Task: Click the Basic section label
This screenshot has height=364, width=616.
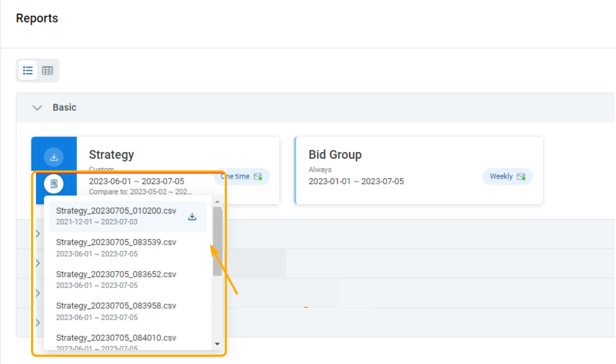Action: pos(64,107)
